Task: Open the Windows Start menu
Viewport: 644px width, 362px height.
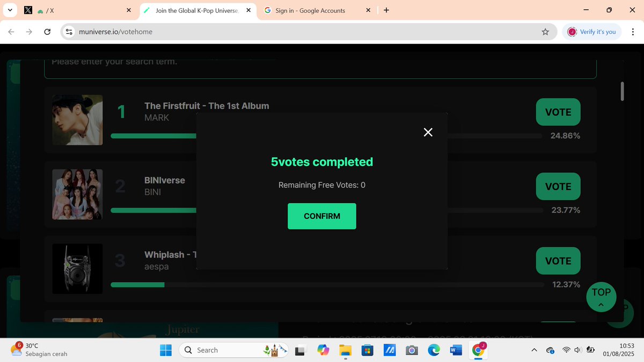Action: click(x=165, y=350)
